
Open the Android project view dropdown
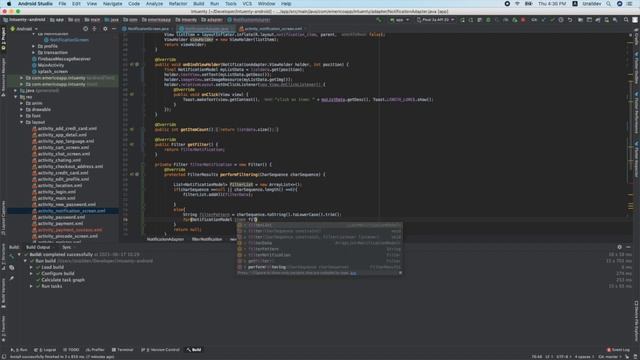[24, 29]
